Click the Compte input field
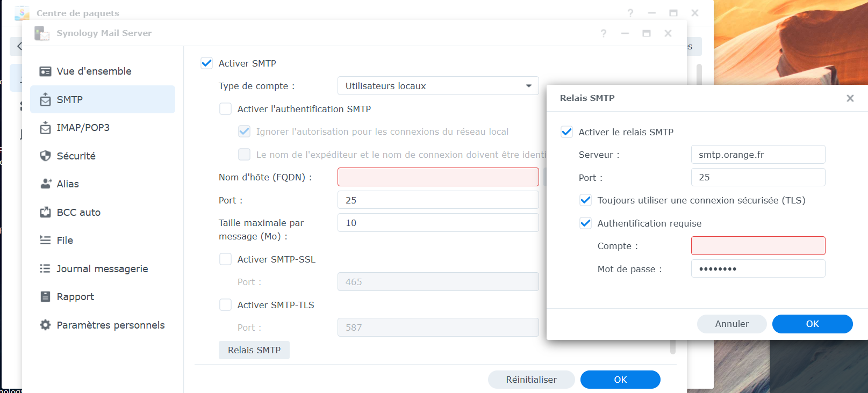This screenshot has width=868, height=393. coord(758,246)
